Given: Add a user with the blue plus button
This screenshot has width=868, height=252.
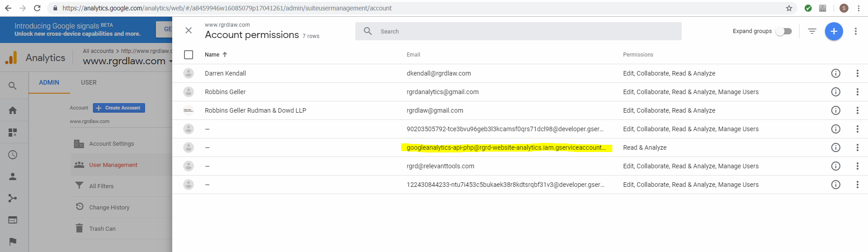Looking at the screenshot, I should click(834, 31).
